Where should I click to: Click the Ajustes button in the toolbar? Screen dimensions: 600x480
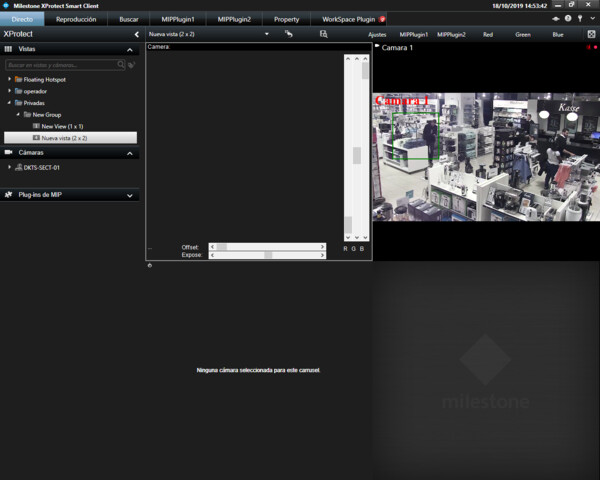click(x=377, y=34)
